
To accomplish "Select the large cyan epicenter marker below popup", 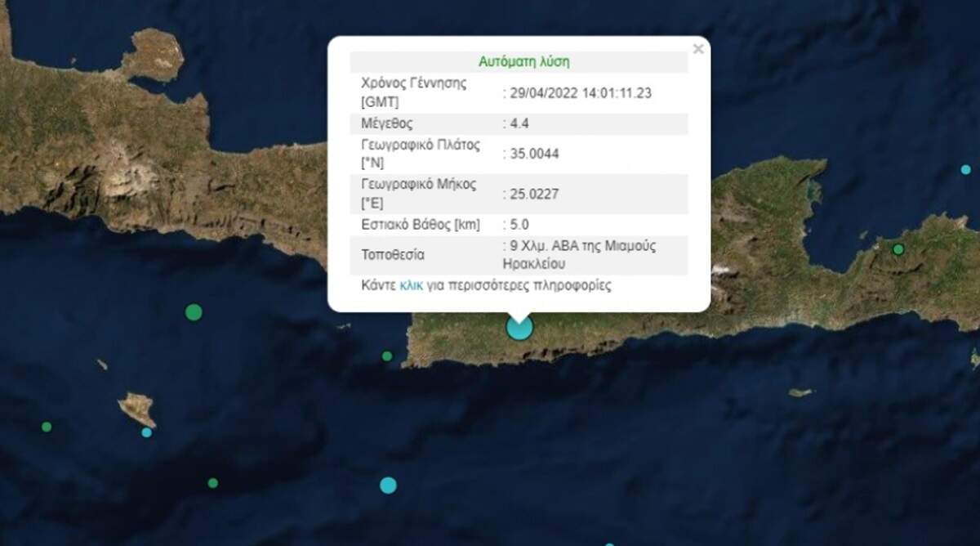I will click(x=519, y=327).
